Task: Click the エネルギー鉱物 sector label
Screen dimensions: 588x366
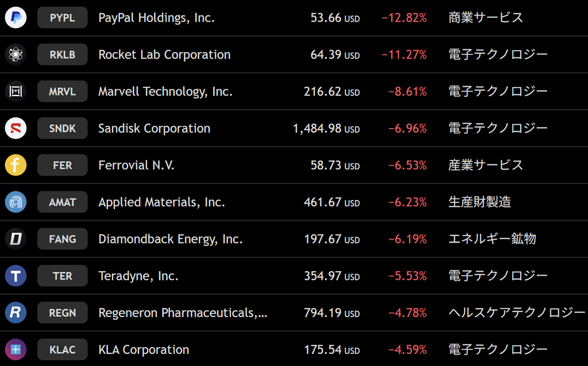Action: point(492,239)
